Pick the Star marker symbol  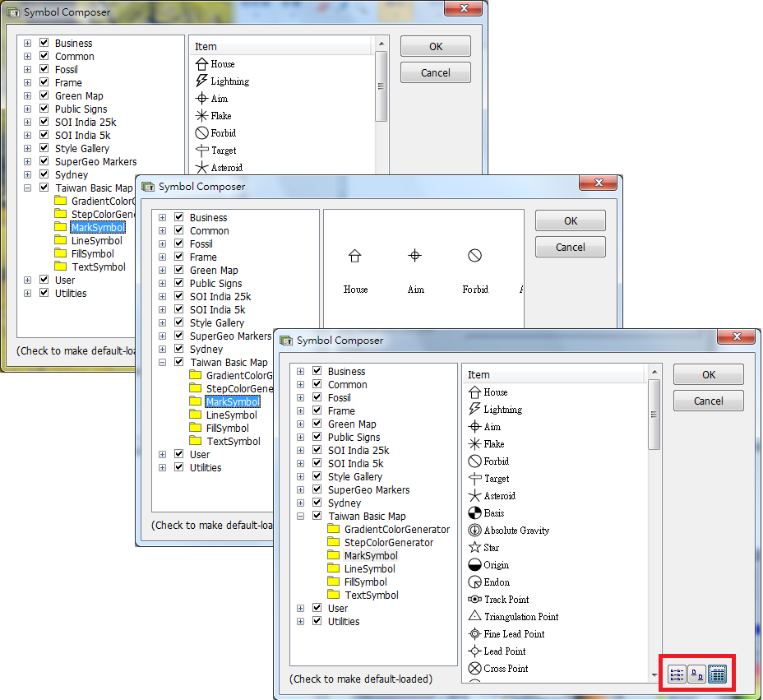tap(491, 548)
